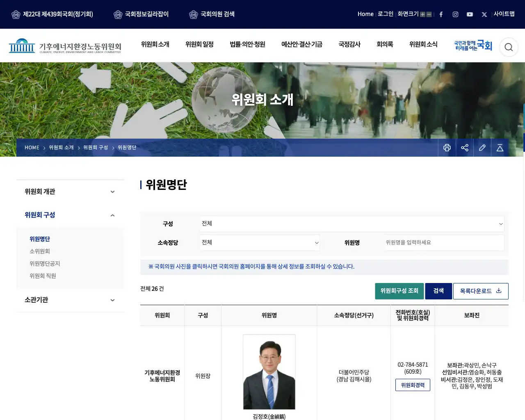
Task: Click the 국민과 함께 미래를 여는 국회 logo
Action: click(473, 46)
